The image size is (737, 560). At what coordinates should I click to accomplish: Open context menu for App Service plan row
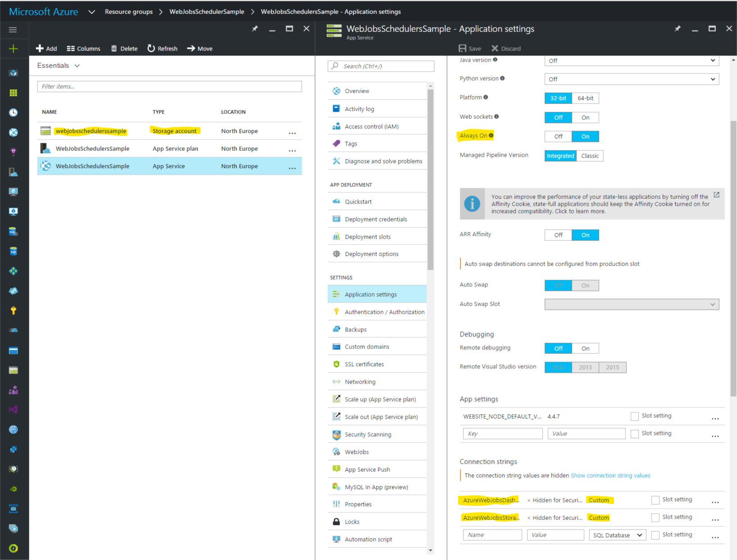point(292,150)
